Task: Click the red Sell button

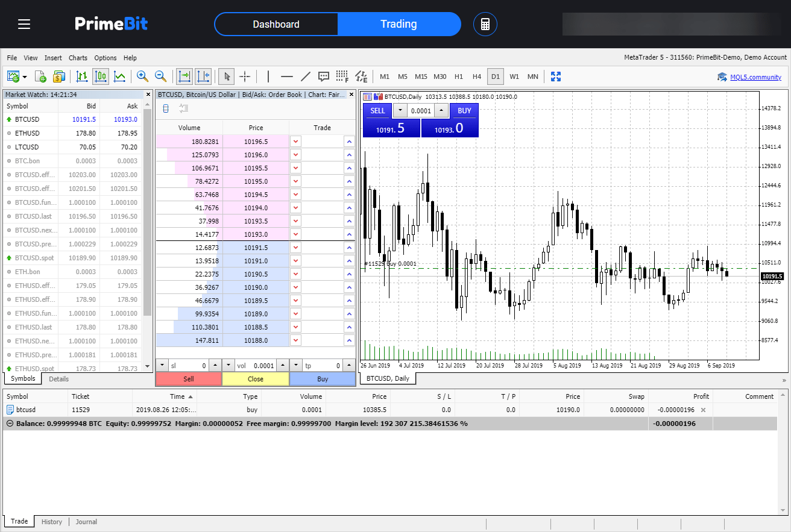Action: [189, 379]
